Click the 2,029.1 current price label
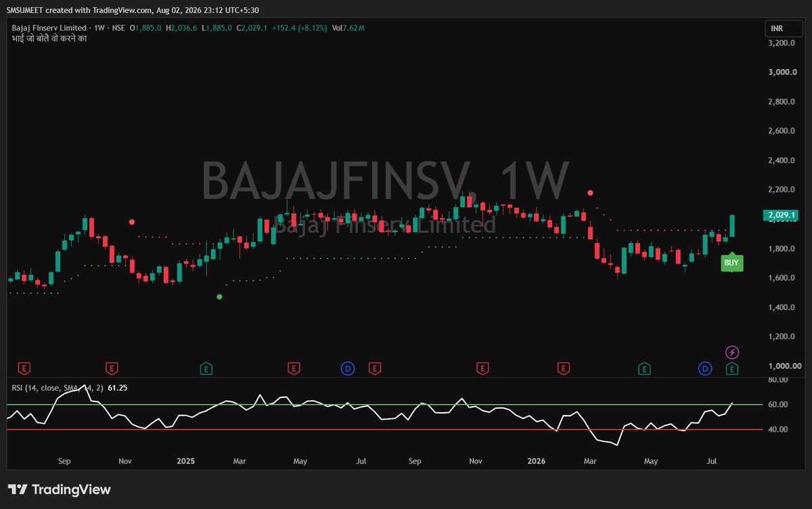The height and width of the screenshot is (509, 812). tap(781, 215)
